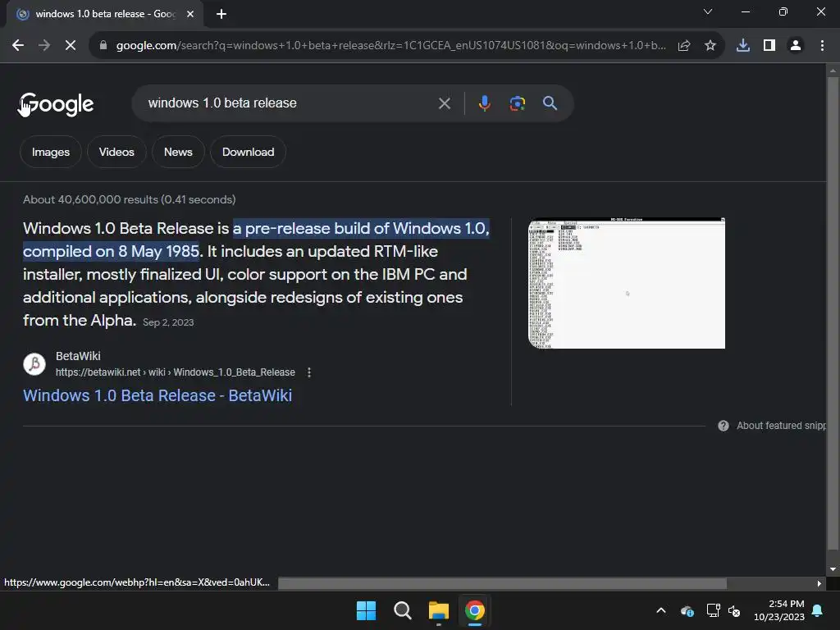Click the BetaWiki site favicon
Image resolution: width=840 pixels, height=630 pixels.
[34, 363]
